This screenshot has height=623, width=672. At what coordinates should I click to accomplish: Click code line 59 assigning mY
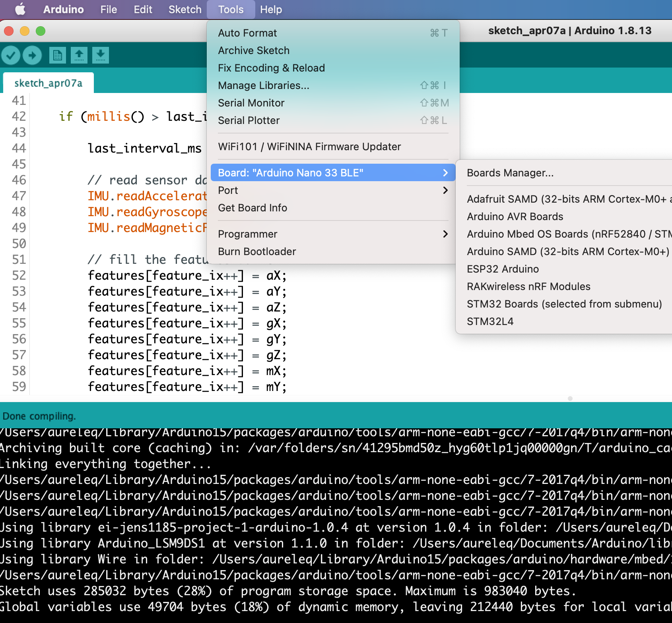[x=187, y=387]
